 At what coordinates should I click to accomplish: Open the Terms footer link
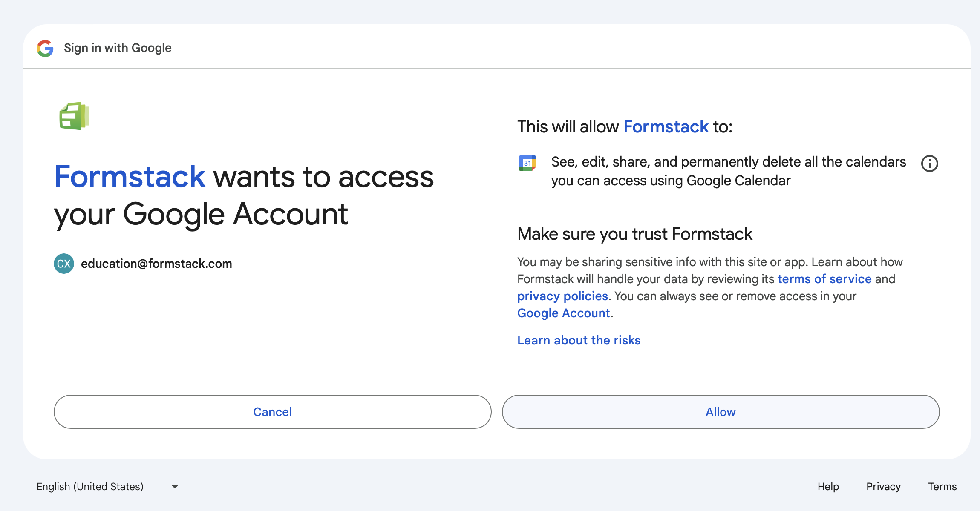click(942, 487)
